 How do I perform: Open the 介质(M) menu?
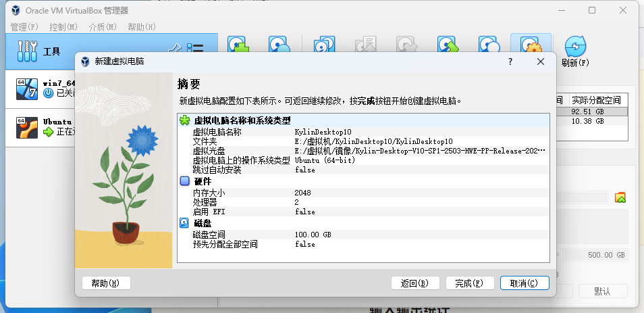tap(103, 27)
